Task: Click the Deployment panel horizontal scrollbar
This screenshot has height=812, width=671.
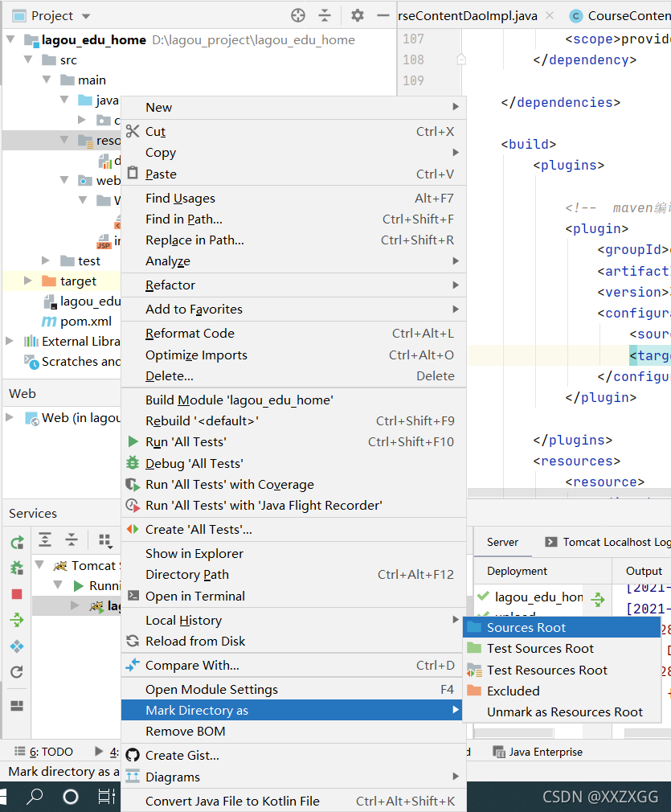Action: click(x=514, y=733)
